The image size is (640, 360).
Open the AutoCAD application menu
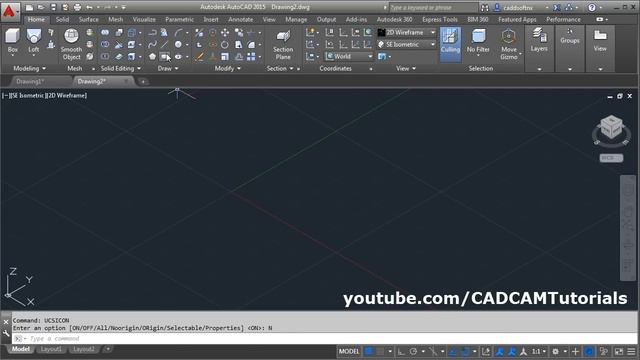9,11
